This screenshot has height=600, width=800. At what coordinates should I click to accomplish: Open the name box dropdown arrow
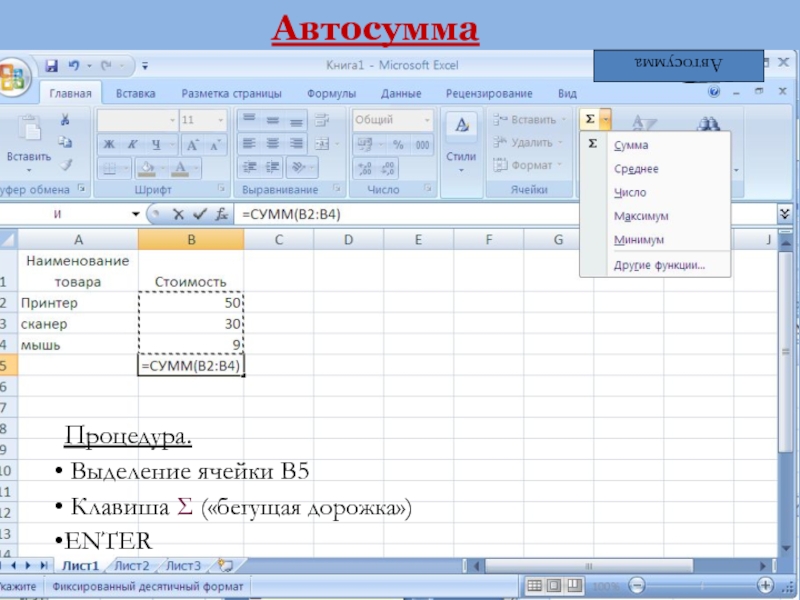coord(136,214)
